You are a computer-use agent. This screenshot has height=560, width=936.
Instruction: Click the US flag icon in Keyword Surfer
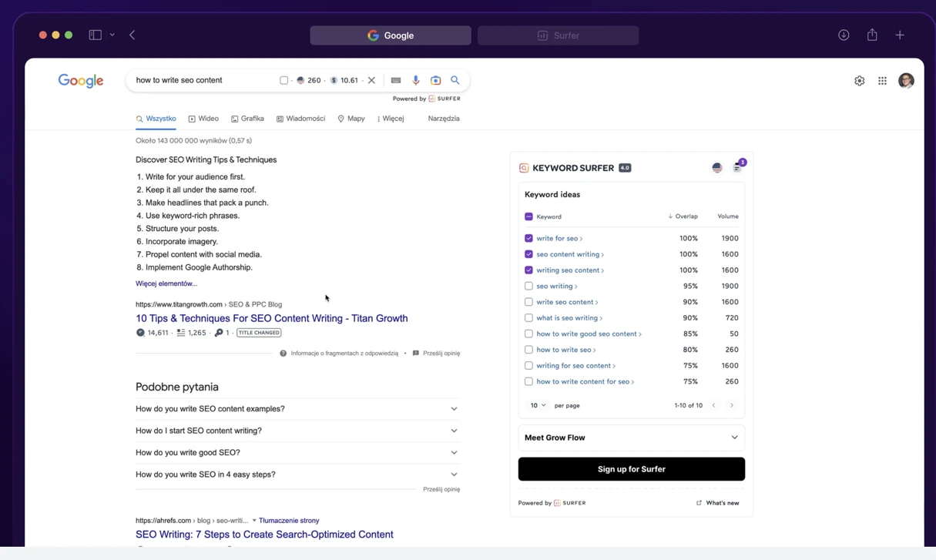[x=717, y=168]
